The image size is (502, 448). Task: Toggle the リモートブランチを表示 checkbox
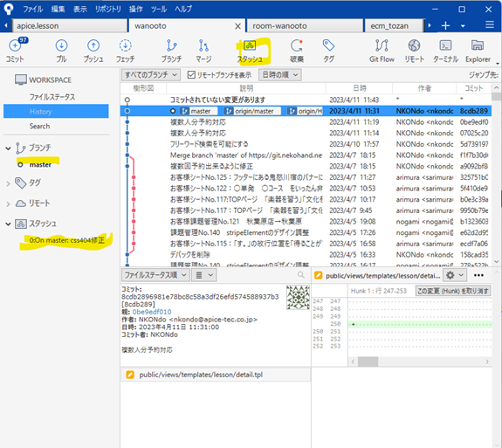point(191,75)
